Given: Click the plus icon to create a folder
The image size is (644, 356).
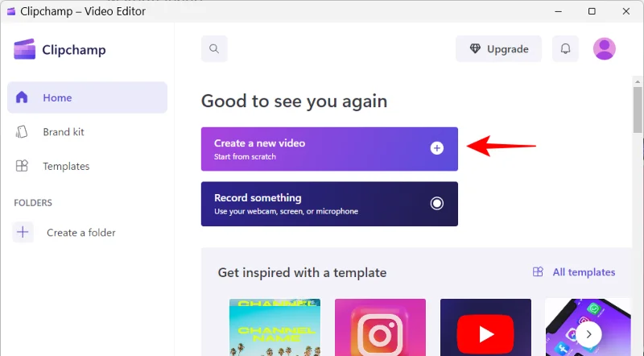Looking at the screenshot, I should [23, 232].
